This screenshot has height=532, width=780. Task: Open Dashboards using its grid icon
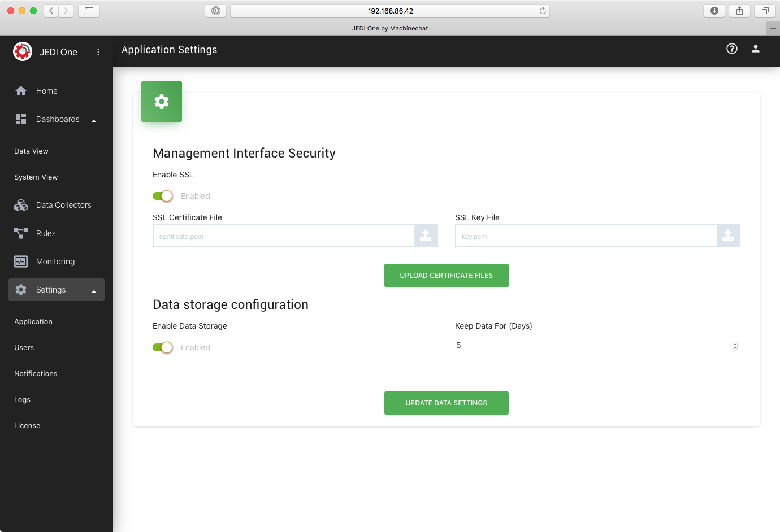tap(21, 119)
